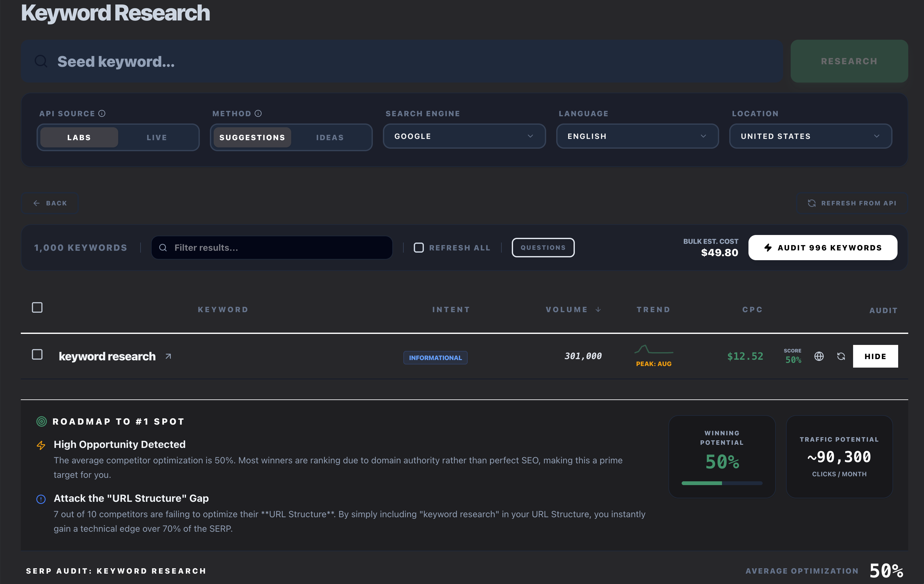
Task: Select the keyword research row checkbox
Action: click(37, 354)
